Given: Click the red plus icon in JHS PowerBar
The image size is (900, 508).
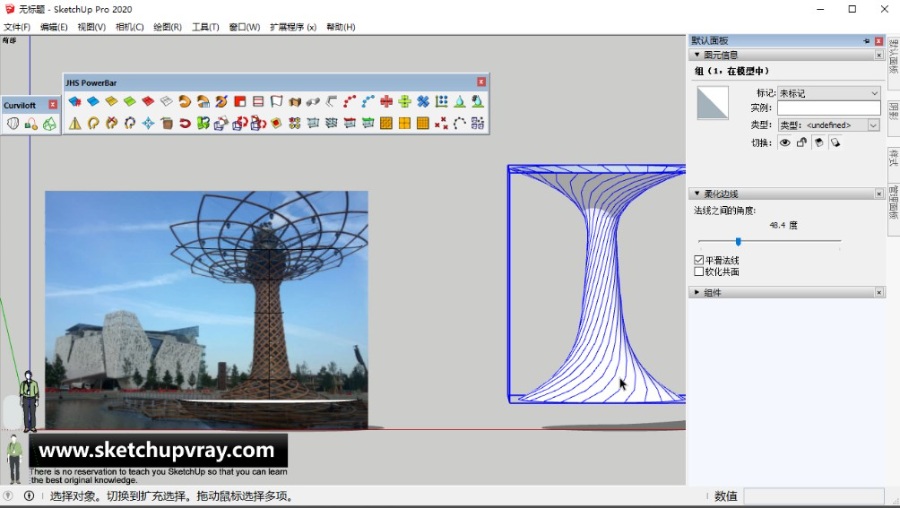Looking at the screenshot, I should click(386, 102).
